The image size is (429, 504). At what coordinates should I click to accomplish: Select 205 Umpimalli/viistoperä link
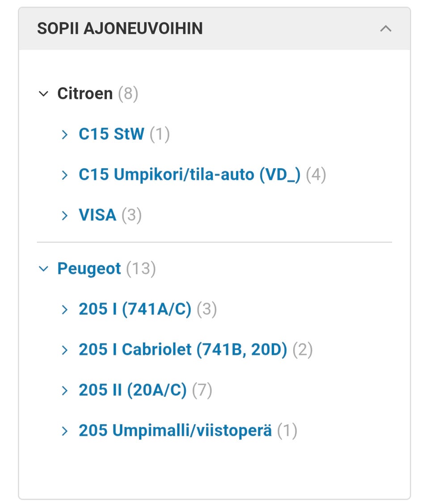175,431
